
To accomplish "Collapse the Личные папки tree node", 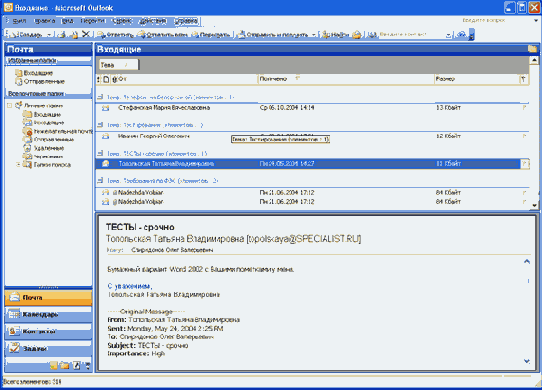I will (x=10, y=105).
